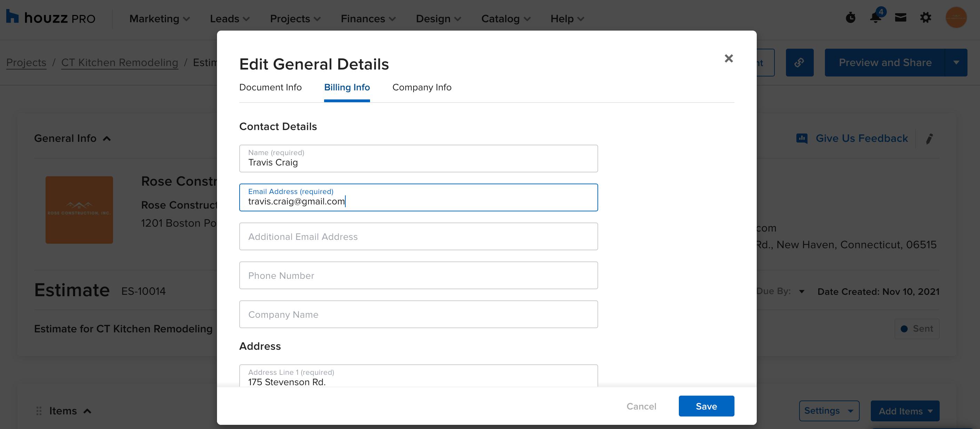Screen dimensions: 980x429
Task: Switch to the Company Info tab
Action: 421,88
